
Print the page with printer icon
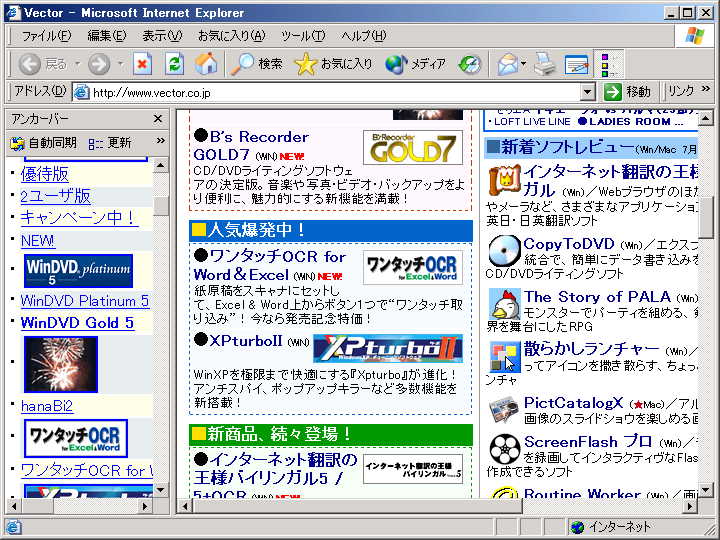545,64
